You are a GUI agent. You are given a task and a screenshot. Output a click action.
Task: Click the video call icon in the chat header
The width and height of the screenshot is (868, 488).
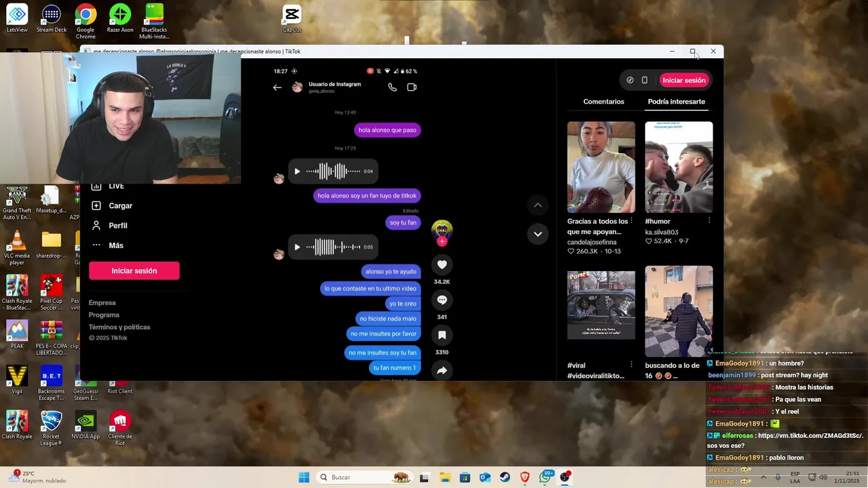(x=412, y=87)
